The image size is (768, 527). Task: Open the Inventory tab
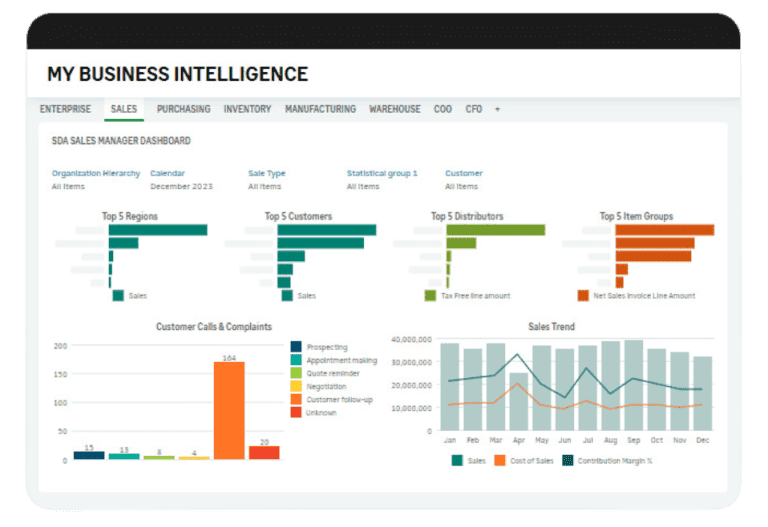pos(247,109)
